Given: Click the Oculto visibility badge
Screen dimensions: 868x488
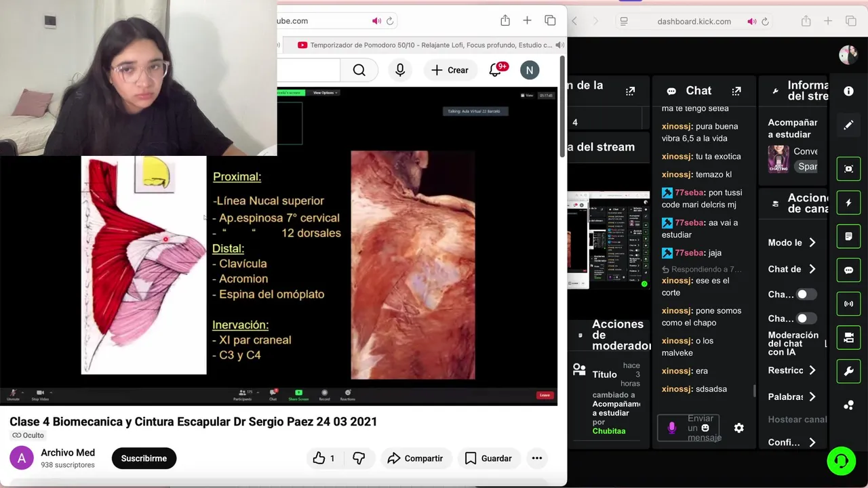Looking at the screenshot, I should tap(28, 435).
